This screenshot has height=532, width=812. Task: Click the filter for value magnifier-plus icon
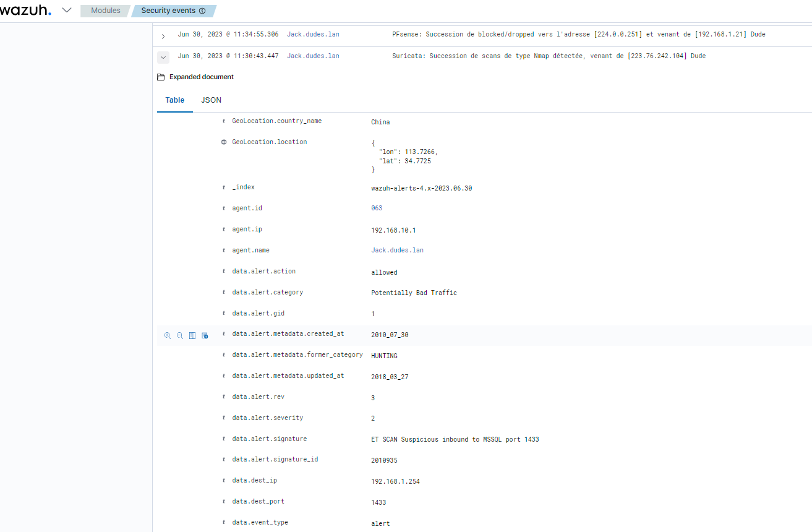coord(167,335)
